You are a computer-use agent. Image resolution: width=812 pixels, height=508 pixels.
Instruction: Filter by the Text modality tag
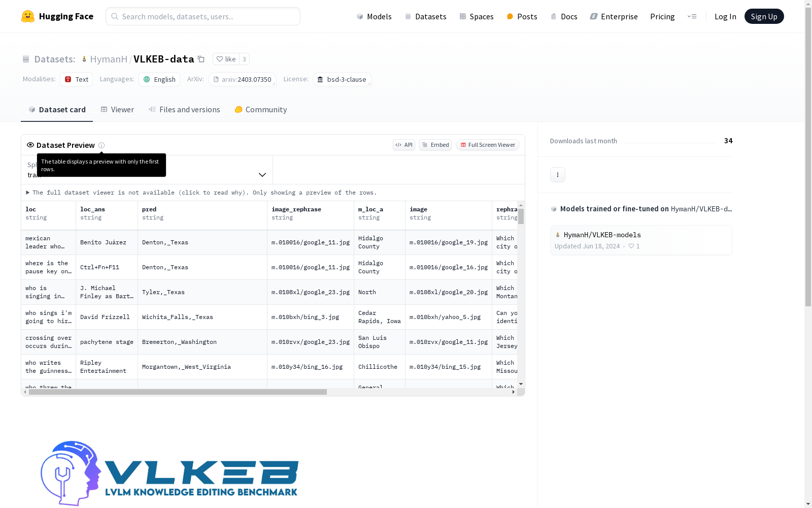click(x=77, y=79)
